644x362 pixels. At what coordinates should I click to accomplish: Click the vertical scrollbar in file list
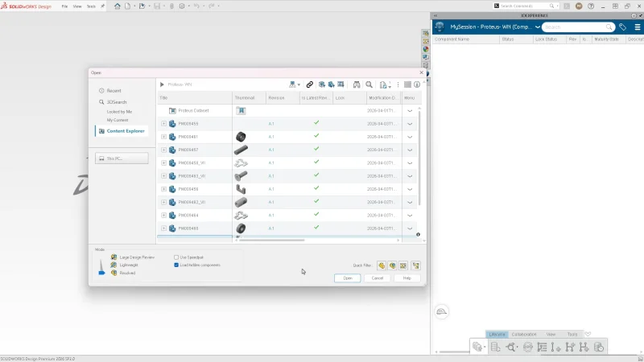tap(419, 157)
